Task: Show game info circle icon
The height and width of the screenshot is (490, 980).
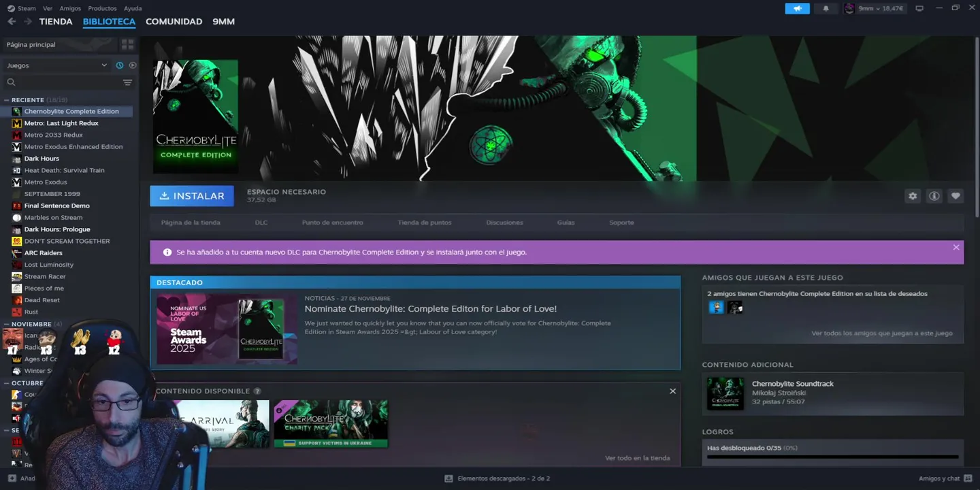Action: 934,196
